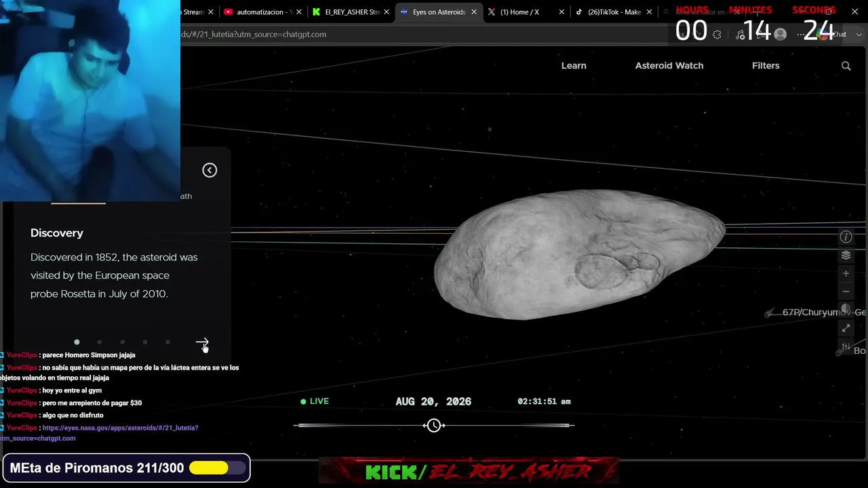Click the webcam overlay thumbnail
Viewport: 868px width, 488px height.
pyautogui.click(x=90, y=100)
